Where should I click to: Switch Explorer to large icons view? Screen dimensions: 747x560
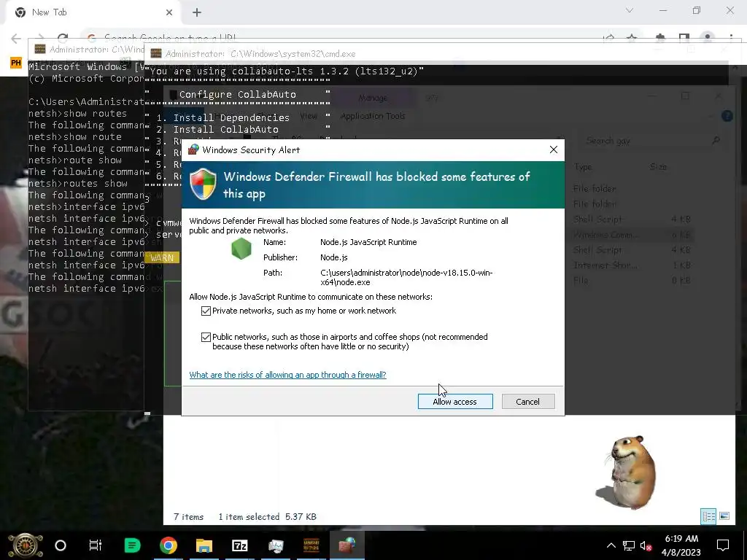coord(724,516)
